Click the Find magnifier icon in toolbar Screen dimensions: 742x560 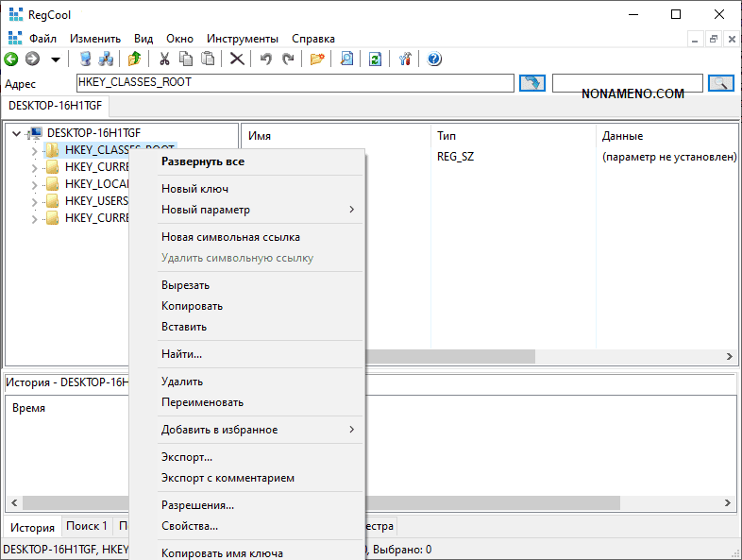[x=346, y=59]
